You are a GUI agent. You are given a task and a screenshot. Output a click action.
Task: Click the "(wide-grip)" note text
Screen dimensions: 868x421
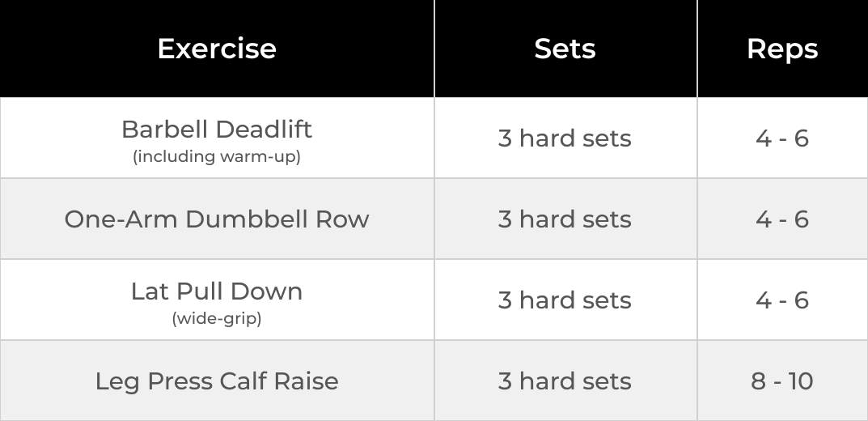[217, 318]
